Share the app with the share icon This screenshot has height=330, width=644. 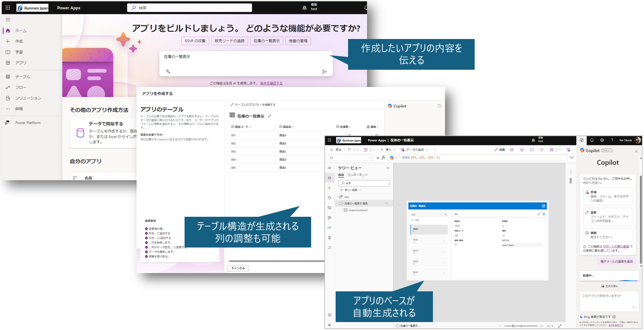coord(512,150)
